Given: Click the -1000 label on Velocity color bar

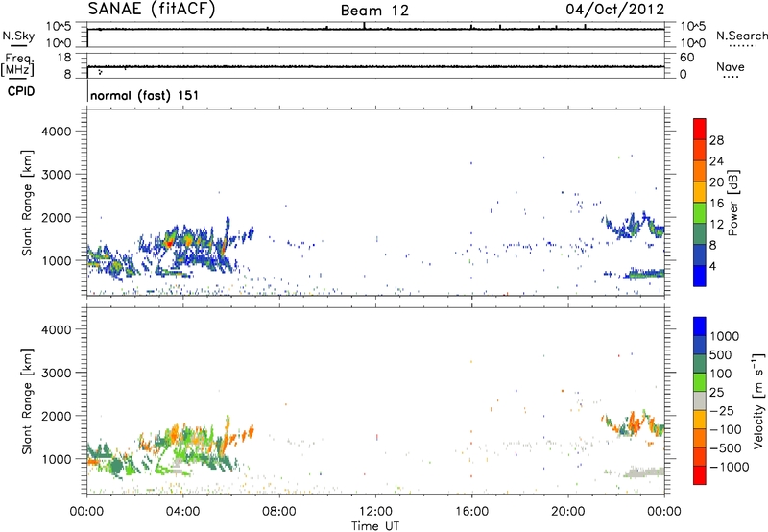Looking at the screenshot, I should [730, 467].
